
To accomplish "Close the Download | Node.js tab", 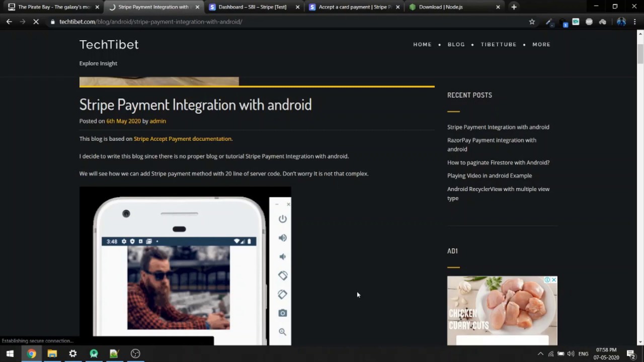I will click(x=498, y=7).
